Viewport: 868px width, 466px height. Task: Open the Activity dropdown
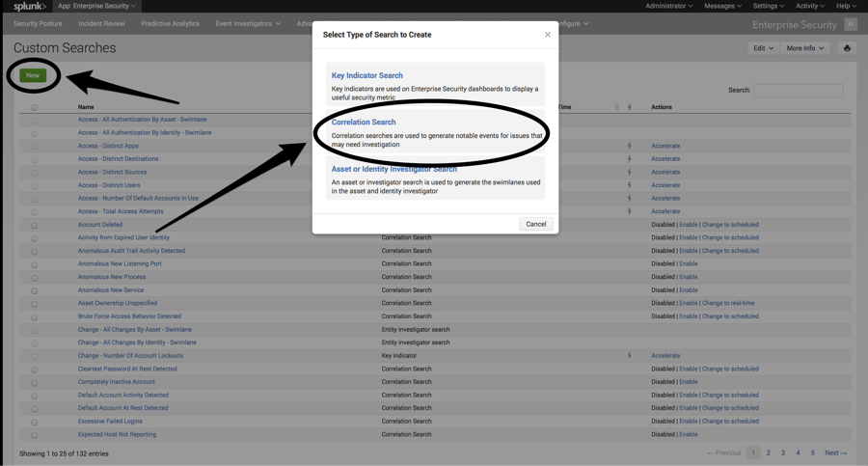click(810, 6)
